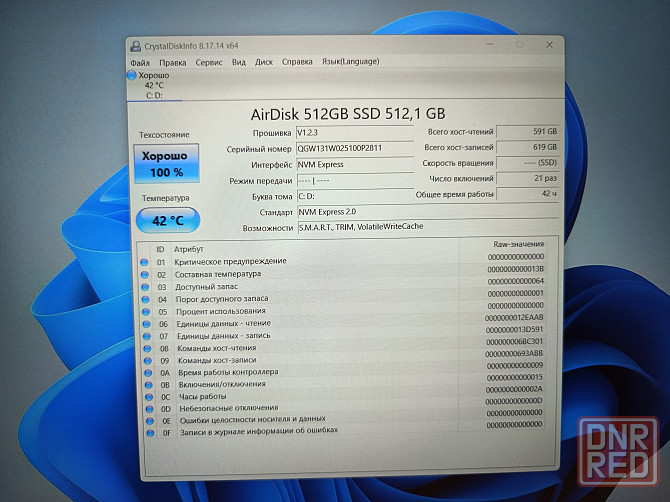Click the AirDisk 512GB SSD 512,1 GB title

point(348,114)
